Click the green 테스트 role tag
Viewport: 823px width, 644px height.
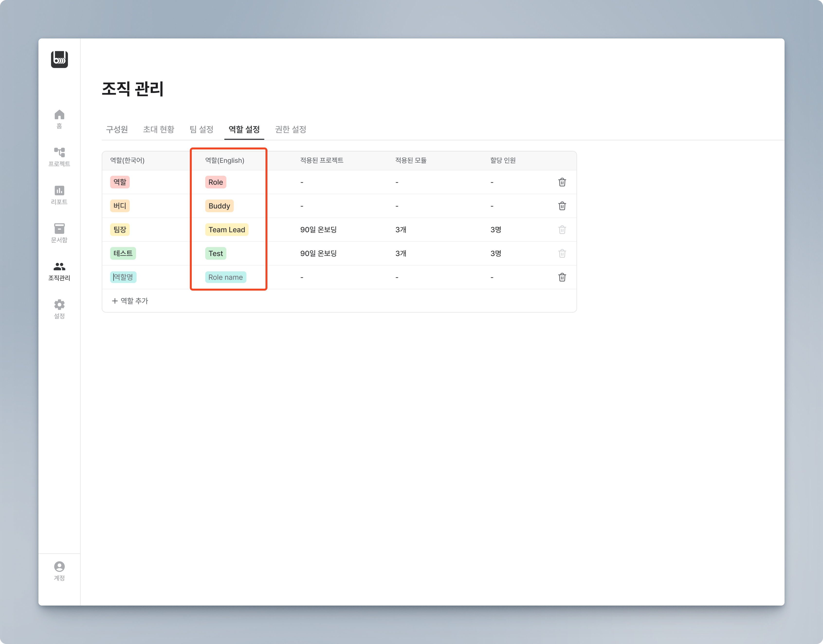tap(123, 253)
